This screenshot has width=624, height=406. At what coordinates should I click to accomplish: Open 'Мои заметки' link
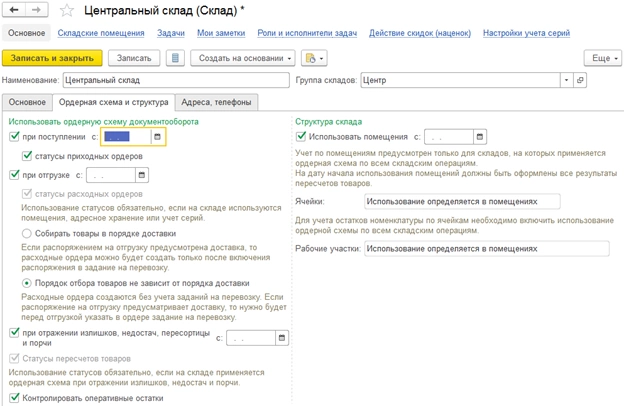(221, 33)
